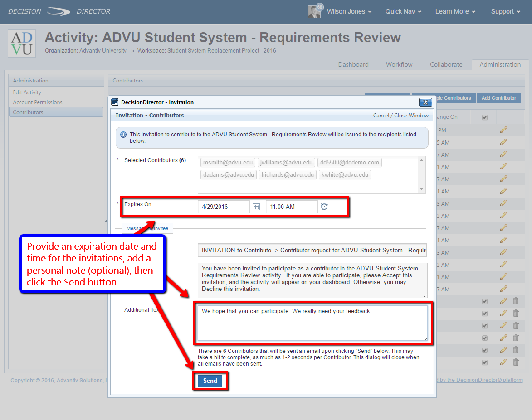
Task: Click the msmith@advu.edu contributor chip
Action: point(228,163)
